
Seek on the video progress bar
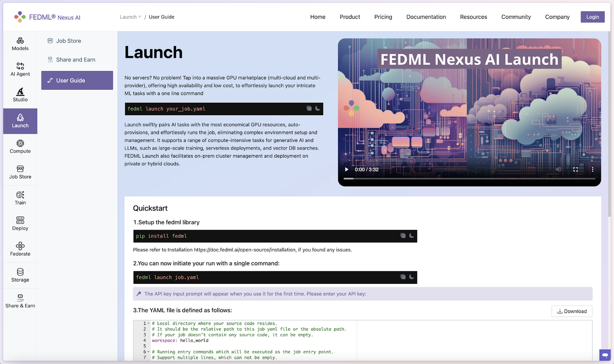coord(469,178)
